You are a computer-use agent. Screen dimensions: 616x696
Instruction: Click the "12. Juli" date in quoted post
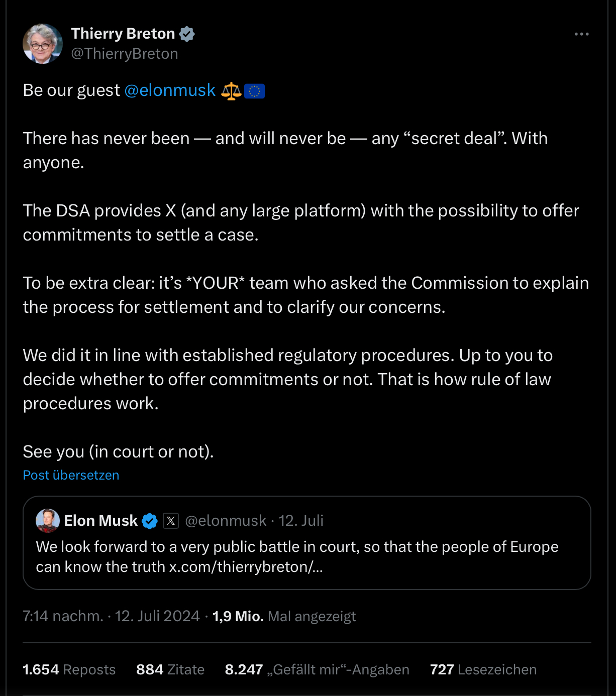301,521
